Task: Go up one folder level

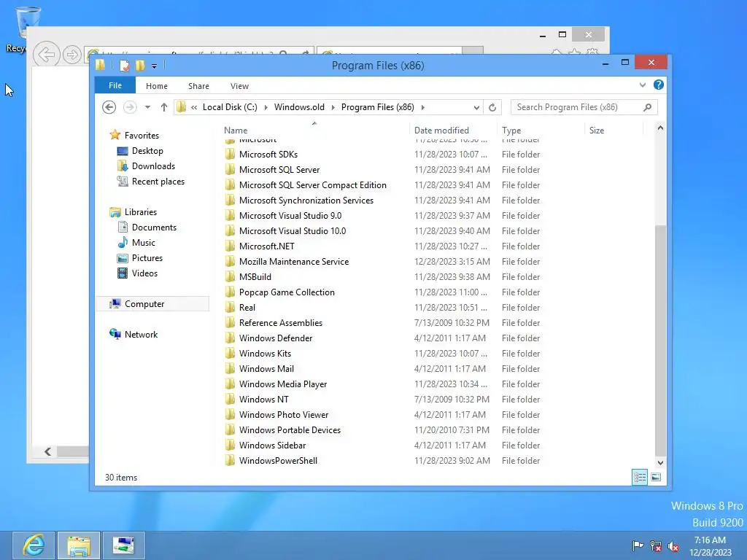Action: coord(164,107)
